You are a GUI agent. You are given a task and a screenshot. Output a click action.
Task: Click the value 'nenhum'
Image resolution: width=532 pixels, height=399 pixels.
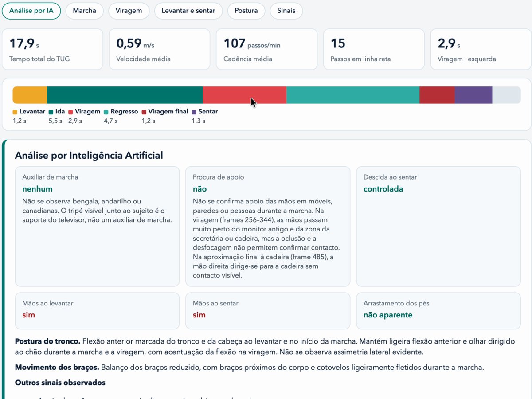click(x=37, y=189)
